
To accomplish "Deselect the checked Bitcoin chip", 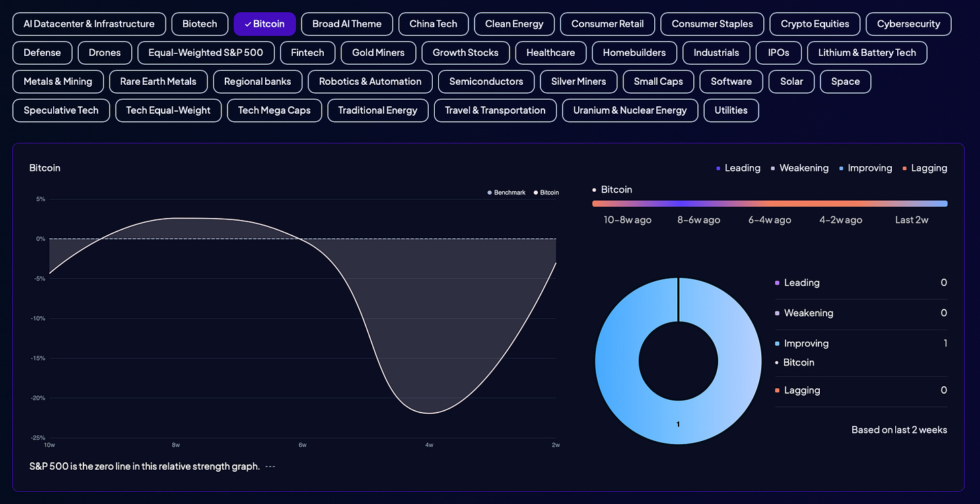I will click(265, 24).
